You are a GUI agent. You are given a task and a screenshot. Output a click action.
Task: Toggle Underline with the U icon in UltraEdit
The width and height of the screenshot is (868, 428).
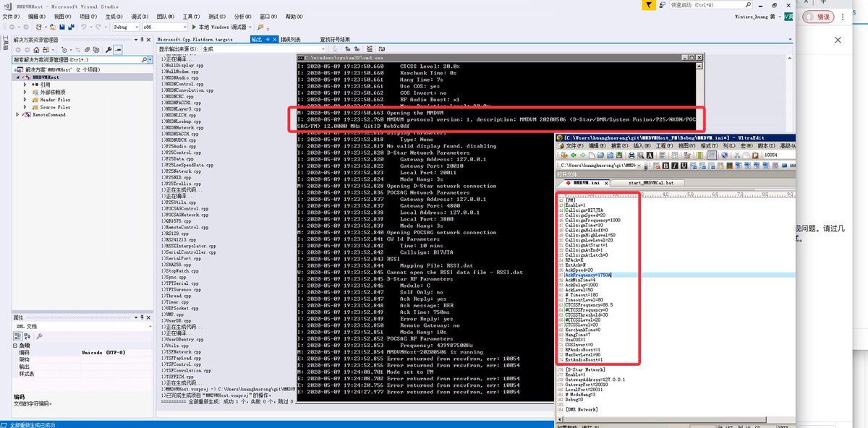pos(684,166)
